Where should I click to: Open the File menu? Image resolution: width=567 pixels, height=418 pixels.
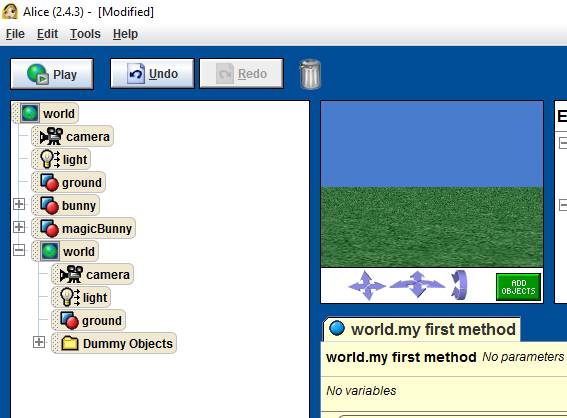point(15,34)
